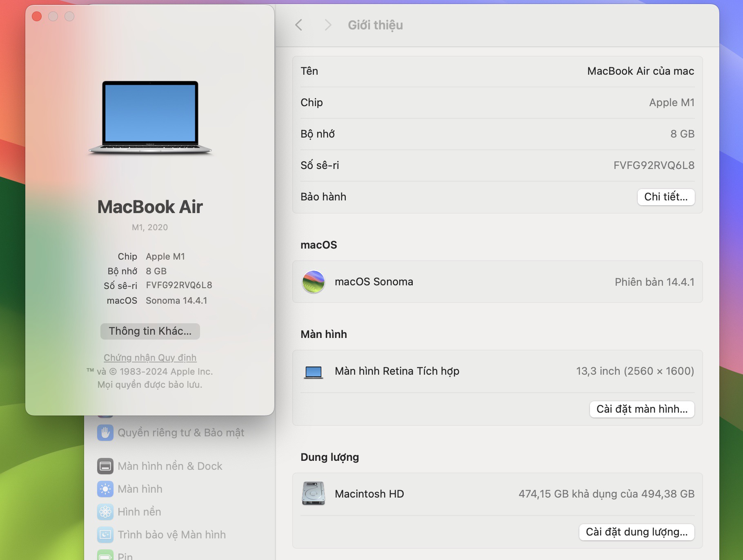Viewport: 743px width, 560px height.
Task: Click the Apple M1 chip value in settings
Action: click(672, 102)
